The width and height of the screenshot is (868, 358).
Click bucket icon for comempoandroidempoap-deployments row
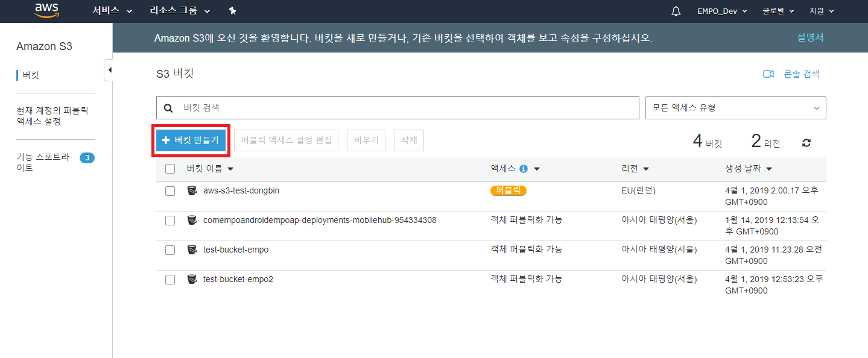pos(192,220)
